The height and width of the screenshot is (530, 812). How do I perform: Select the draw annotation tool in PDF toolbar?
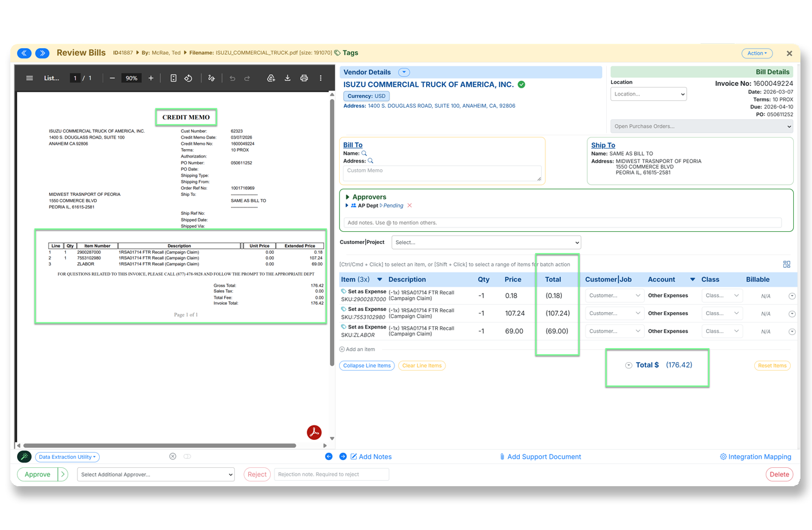click(x=211, y=78)
